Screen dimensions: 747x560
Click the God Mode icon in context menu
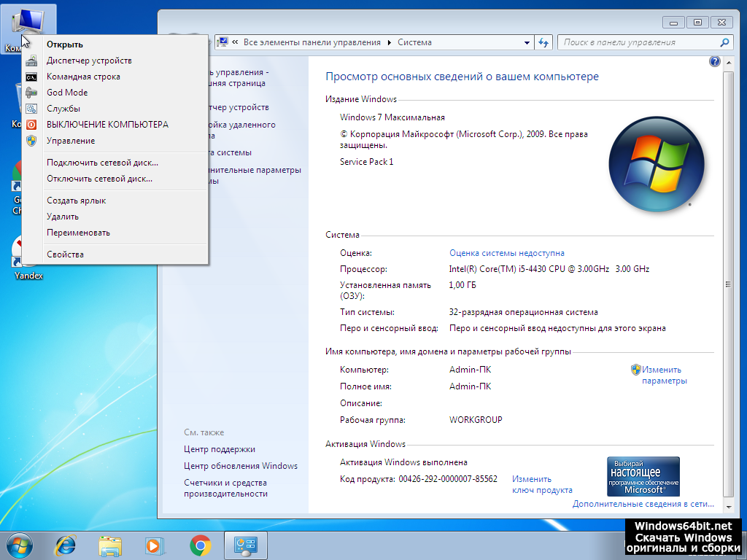[31, 93]
